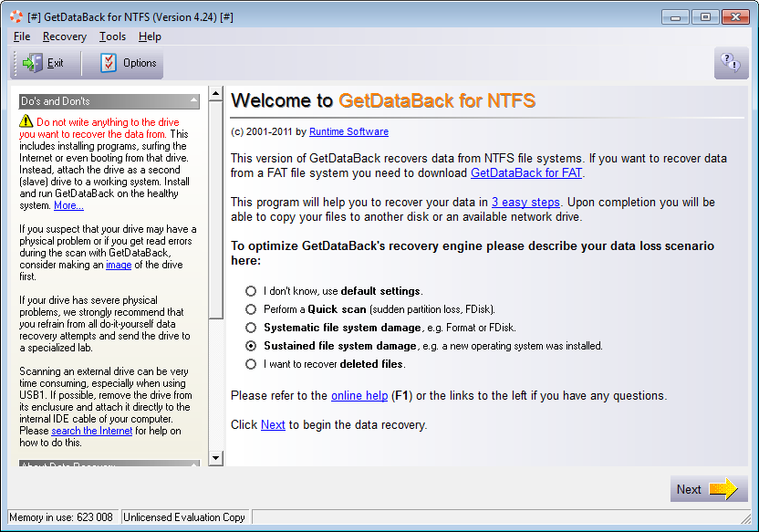Image resolution: width=759 pixels, height=532 pixels.
Task: Open the Recovery menu
Action: 65,37
